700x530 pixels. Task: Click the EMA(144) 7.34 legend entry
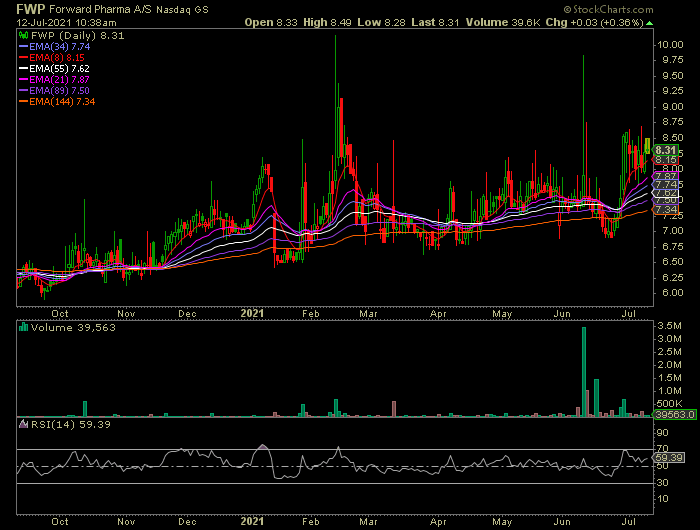57,102
